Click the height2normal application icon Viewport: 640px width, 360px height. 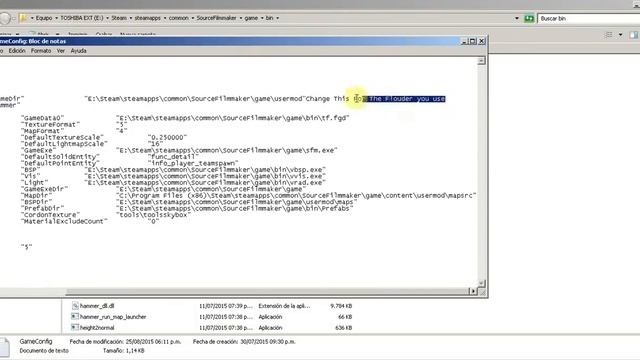pos(75,327)
